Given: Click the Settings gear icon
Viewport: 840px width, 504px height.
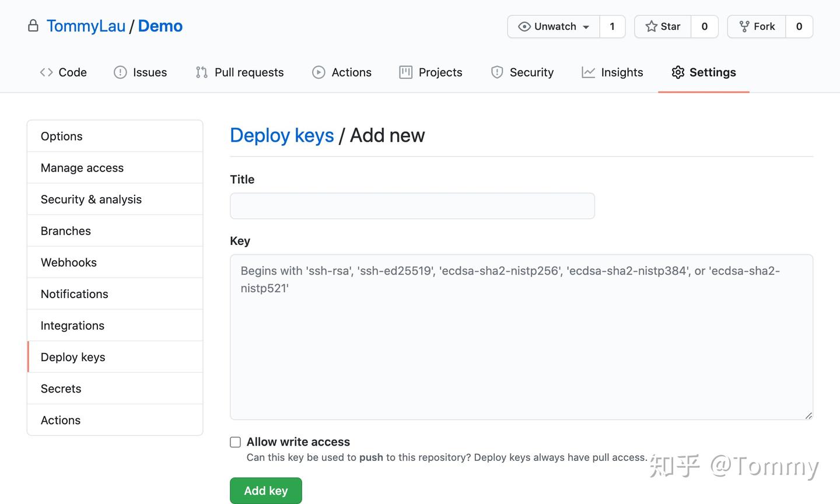Looking at the screenshot, I should tap(678, 72).
